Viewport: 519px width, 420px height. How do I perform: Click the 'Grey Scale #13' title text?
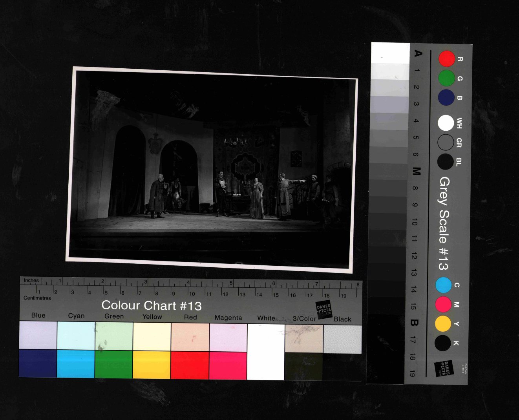444,223
